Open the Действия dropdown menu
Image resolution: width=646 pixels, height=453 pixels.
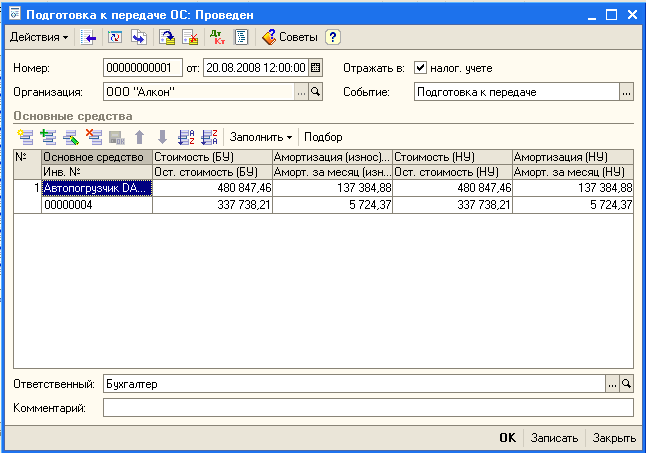pos(38,37)
